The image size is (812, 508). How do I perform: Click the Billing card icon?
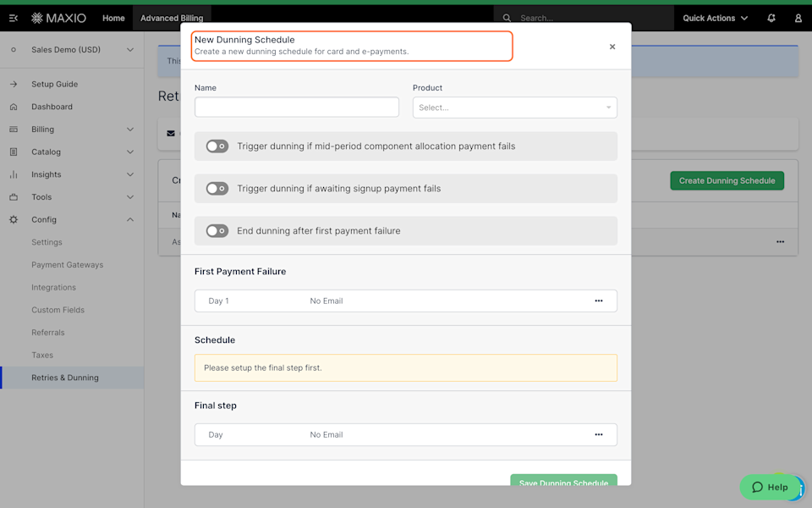[x=14, y=129]
